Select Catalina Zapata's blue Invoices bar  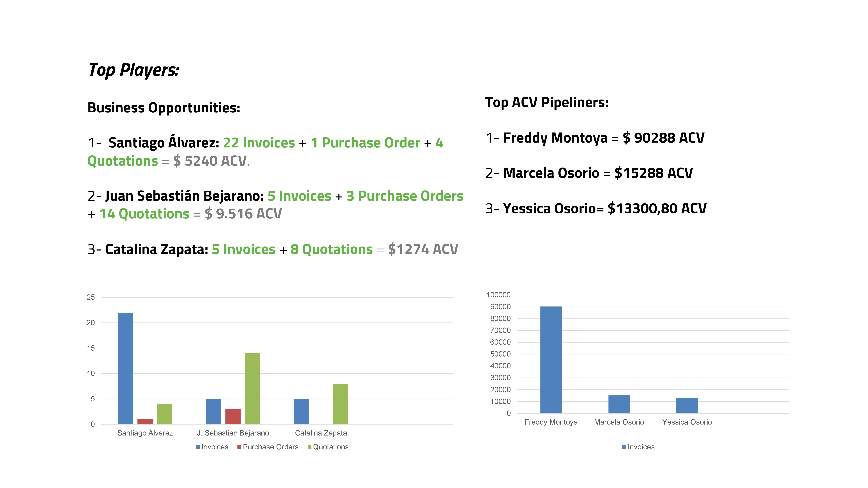(302, 411)
